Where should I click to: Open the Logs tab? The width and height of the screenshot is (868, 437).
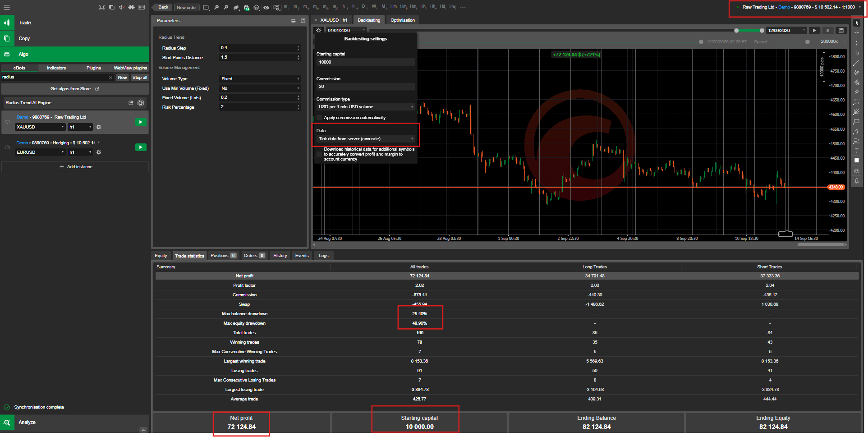(x=324, y=256)
